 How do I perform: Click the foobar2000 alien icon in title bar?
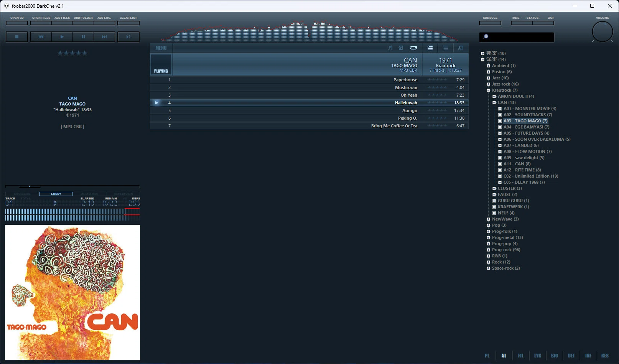point(7,6)
